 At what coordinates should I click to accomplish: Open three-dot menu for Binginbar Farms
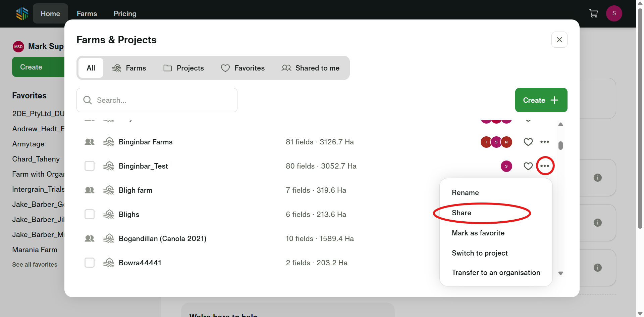click(x=544, y=142)
